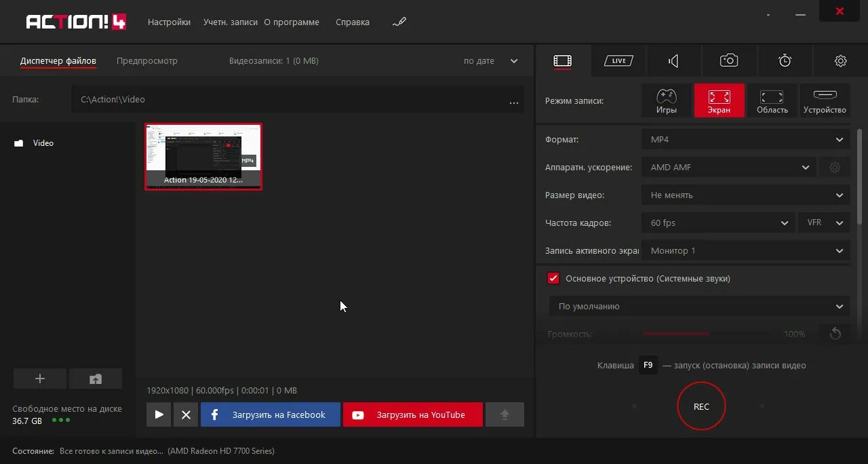Switch to Диспетчер файлов tab

(58, 60)
